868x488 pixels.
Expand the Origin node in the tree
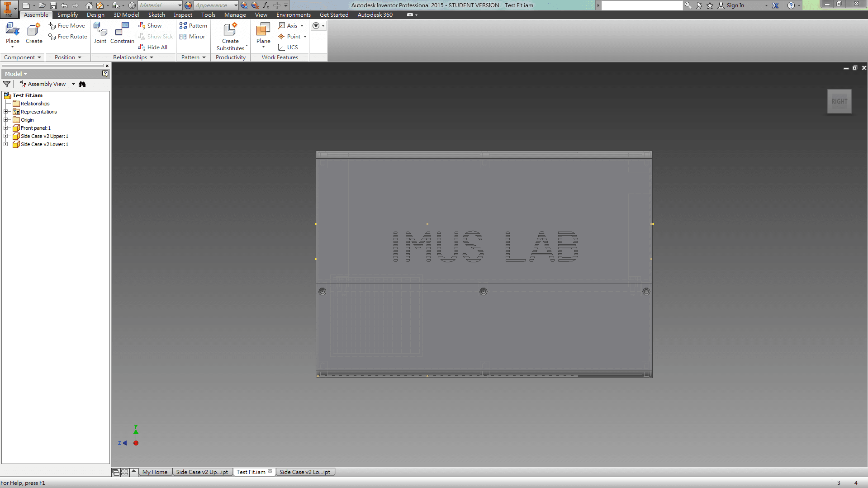[6, 119]
